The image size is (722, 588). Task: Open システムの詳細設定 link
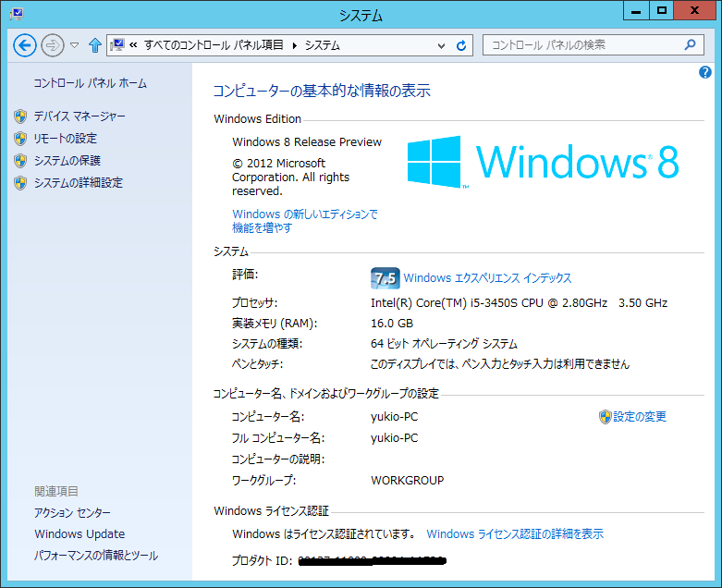pos(78,183)
